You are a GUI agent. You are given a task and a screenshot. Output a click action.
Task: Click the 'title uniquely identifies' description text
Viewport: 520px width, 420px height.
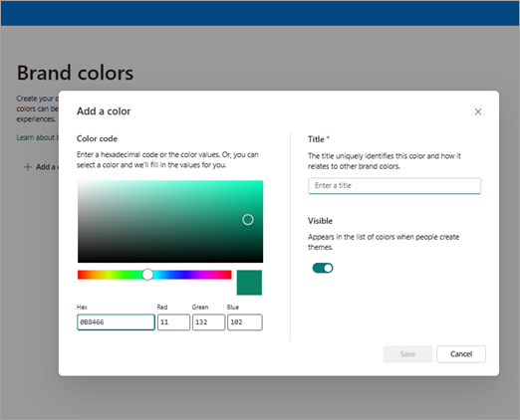[x=385, y=161]
